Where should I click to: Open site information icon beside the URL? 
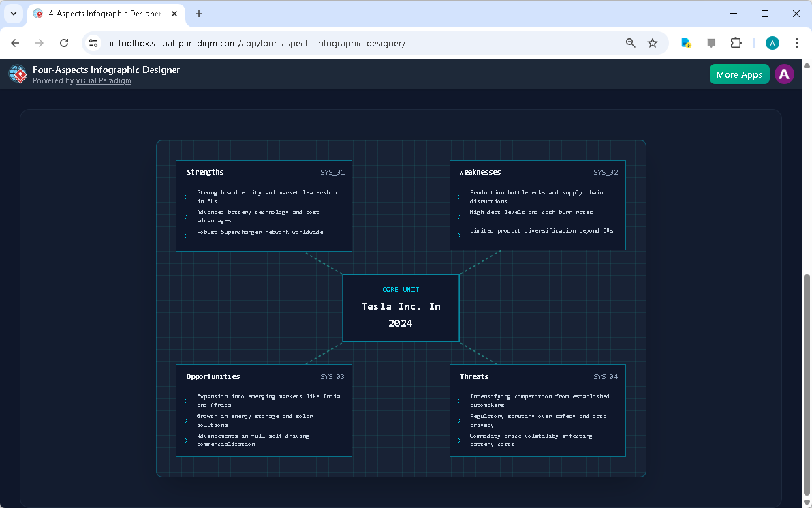click(93, 42)
